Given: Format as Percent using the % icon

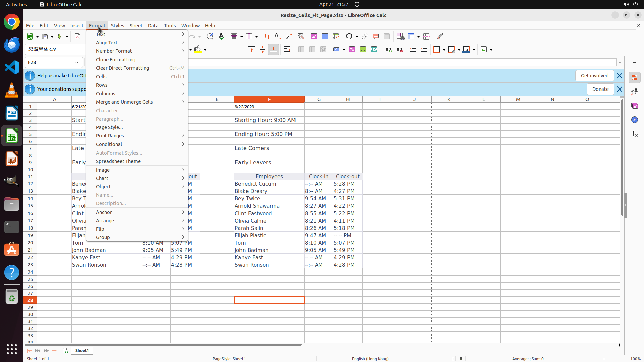Looking at the screenshot, I should 352,50.
